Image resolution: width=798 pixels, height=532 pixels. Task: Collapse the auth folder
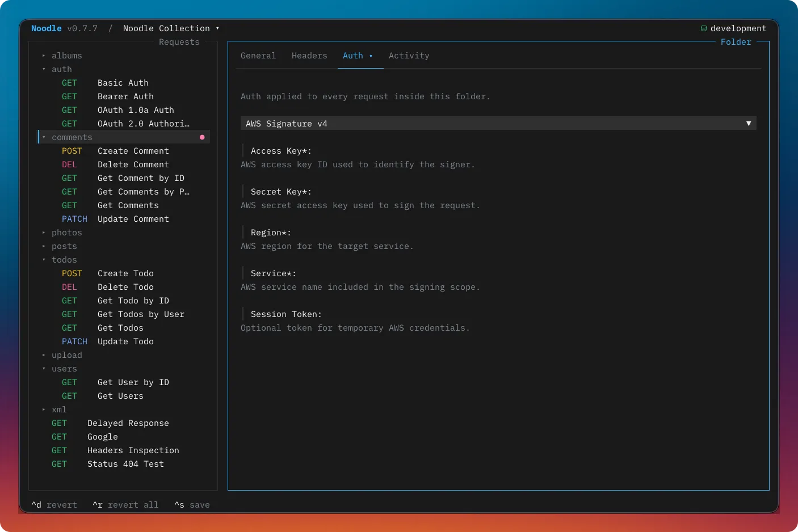pos(44,69)
